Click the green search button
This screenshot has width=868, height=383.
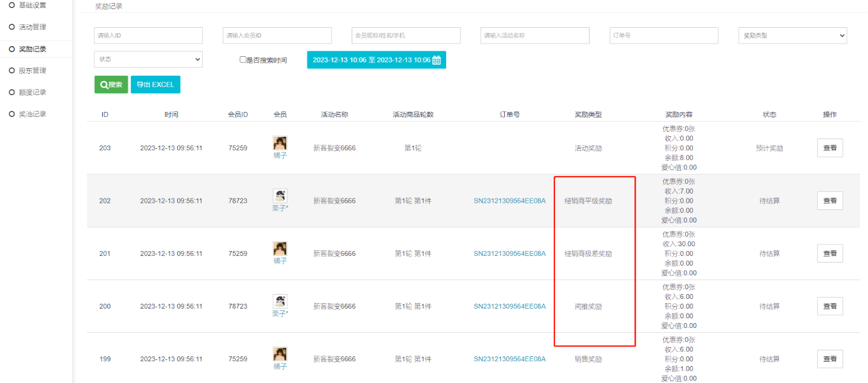coord(111,85)
